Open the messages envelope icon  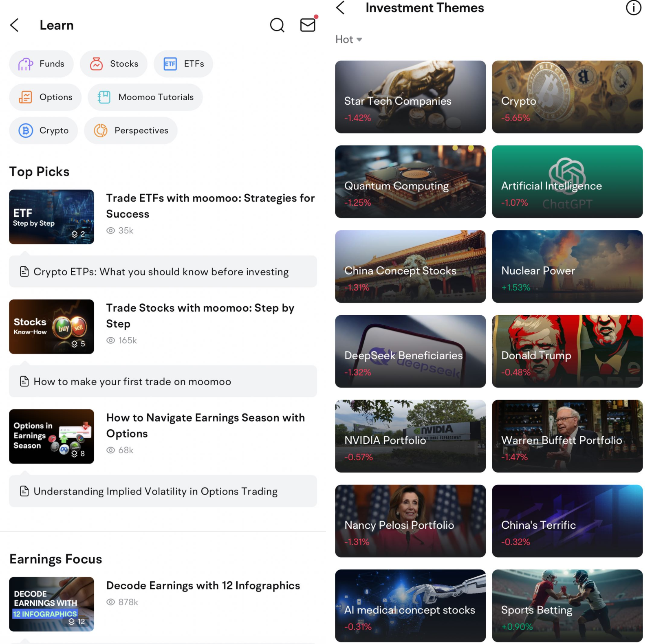point(308,24)
